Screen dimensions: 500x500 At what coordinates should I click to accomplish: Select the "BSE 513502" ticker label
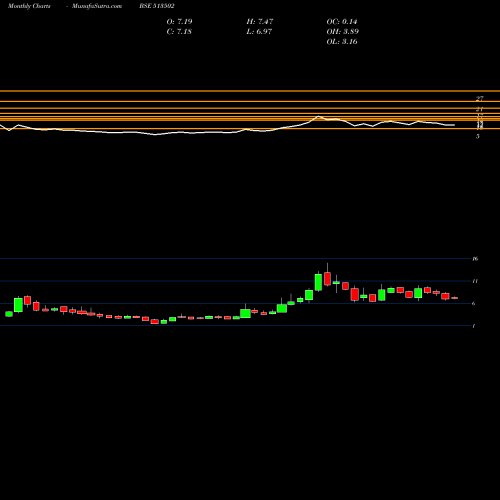tap(157, 6)
